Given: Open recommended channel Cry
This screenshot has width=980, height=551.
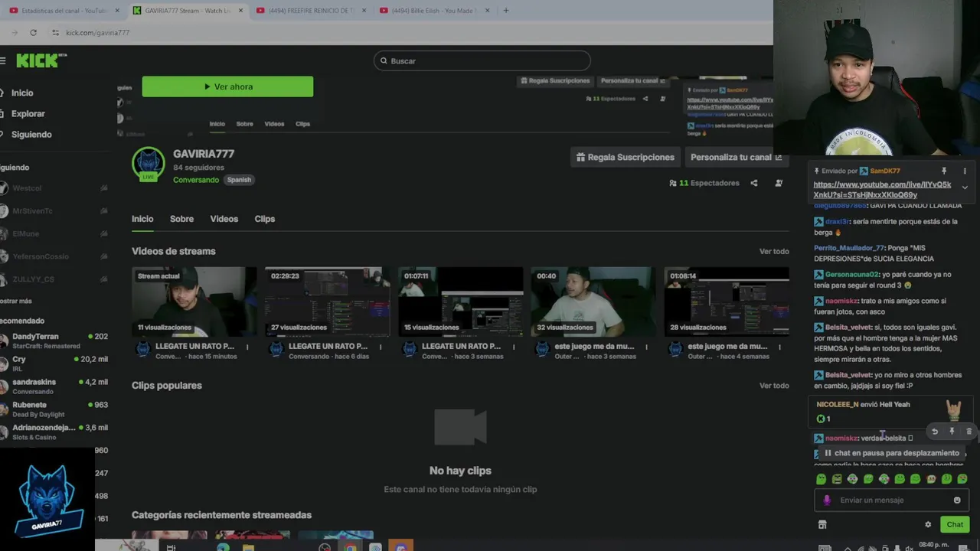Looking at the screenshot, I should [x=54, y=363].
